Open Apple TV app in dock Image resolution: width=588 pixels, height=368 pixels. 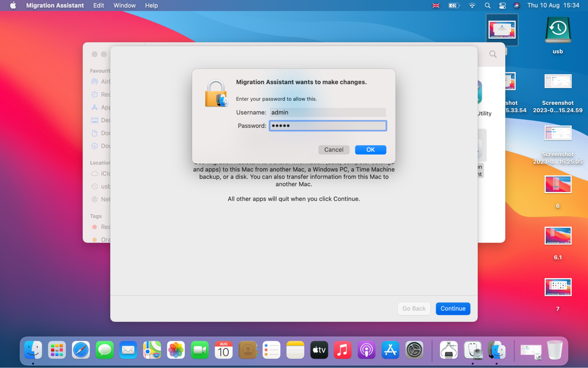(319, 350)
